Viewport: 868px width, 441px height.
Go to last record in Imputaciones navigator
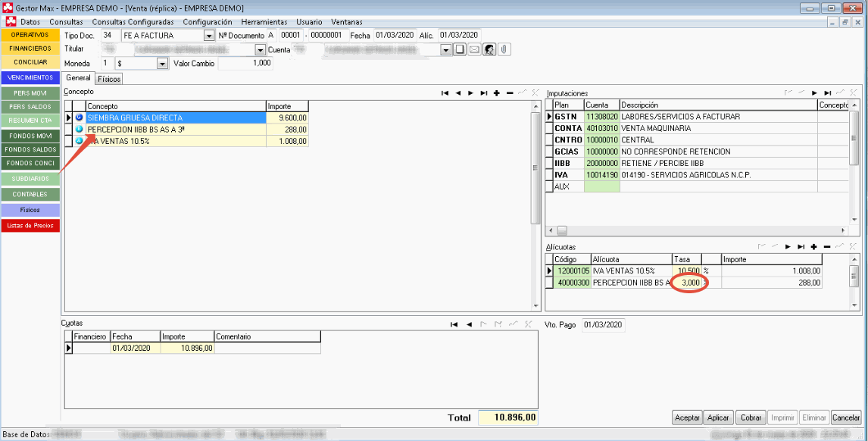[x=828, y=93]
